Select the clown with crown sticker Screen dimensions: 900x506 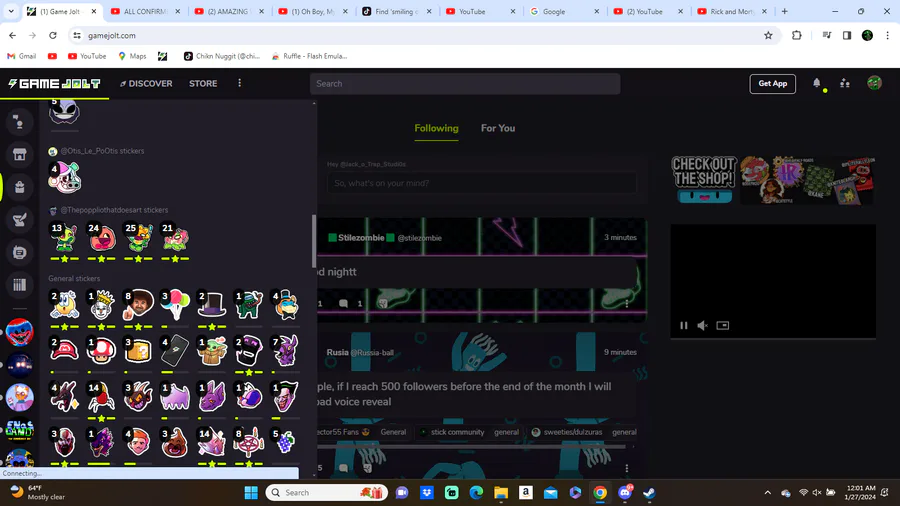101,304
